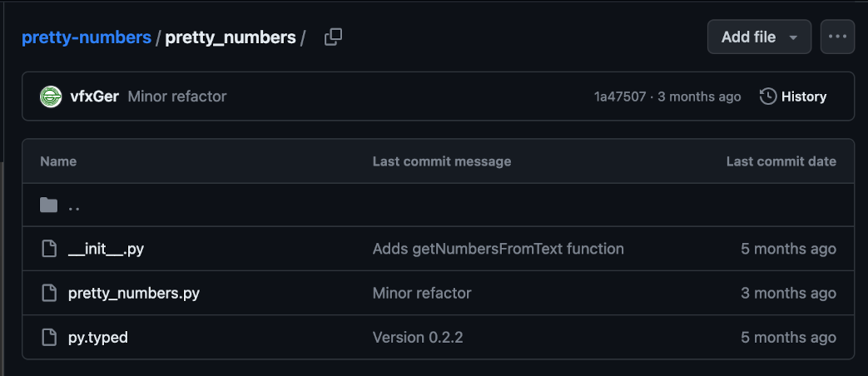
Task: Open the py.typed file
Action: 98,337
